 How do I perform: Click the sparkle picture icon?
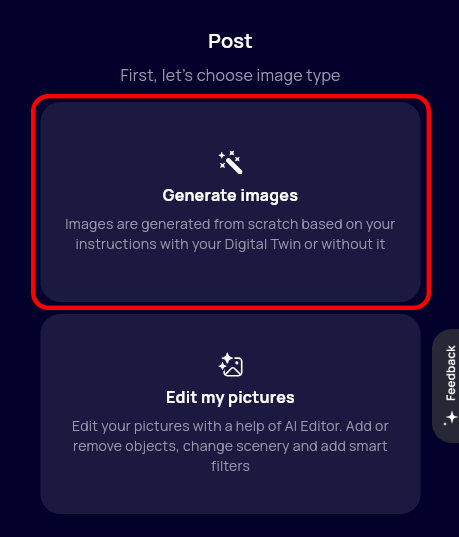[230, 365]
